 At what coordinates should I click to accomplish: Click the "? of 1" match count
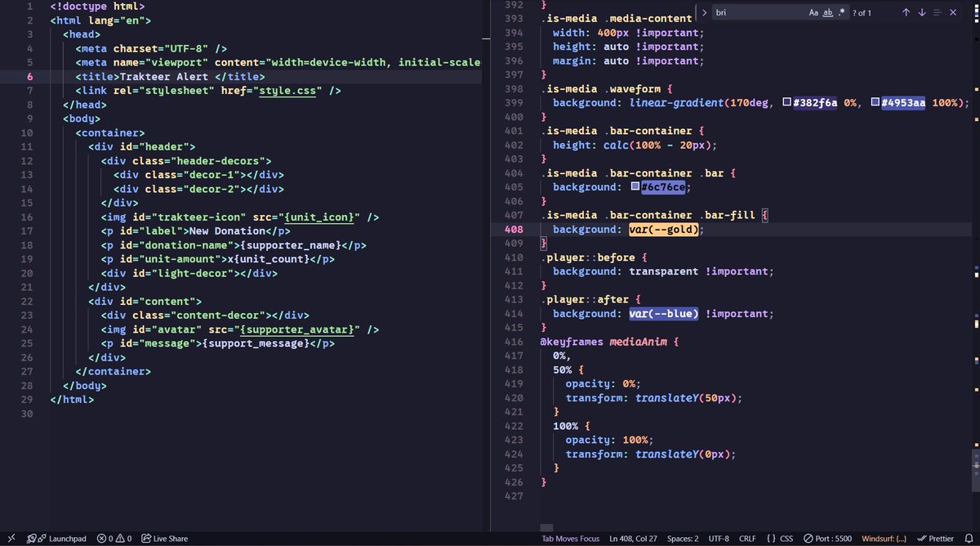click(x=862, y=13)
